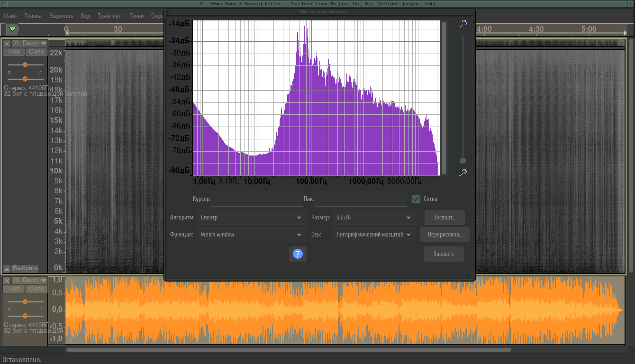Click the Пик readout field
The height and width of the screenshot is (364, 635).
tap(361, 200)
